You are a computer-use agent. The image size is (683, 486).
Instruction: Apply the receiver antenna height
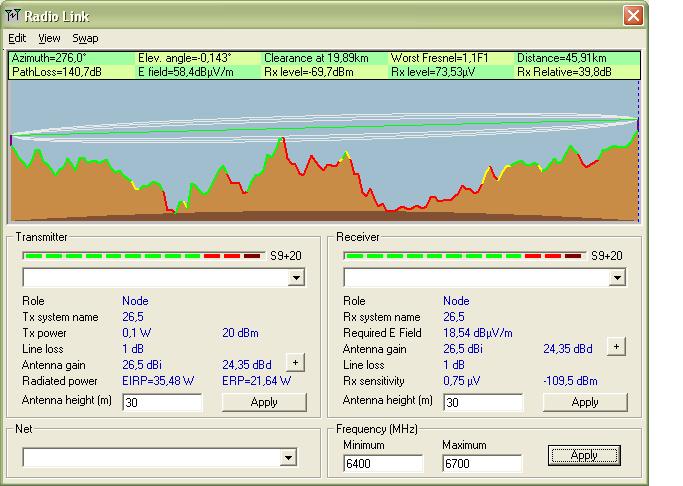pyautogui.click(x=585, y=402)
